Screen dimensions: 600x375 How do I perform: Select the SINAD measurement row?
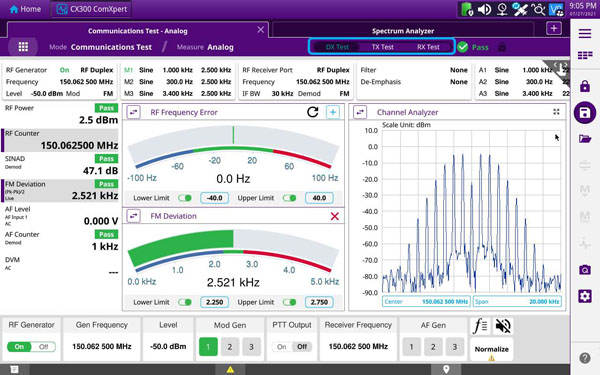(x=60, y=165)
